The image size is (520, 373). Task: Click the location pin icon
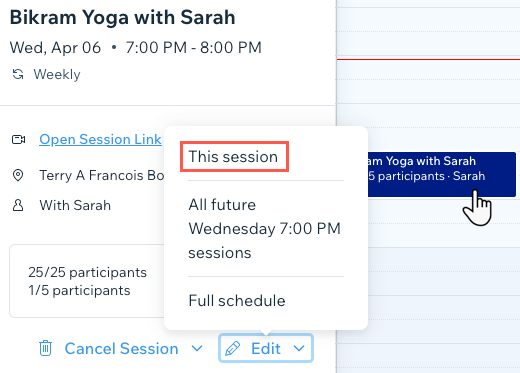[18, 175]
